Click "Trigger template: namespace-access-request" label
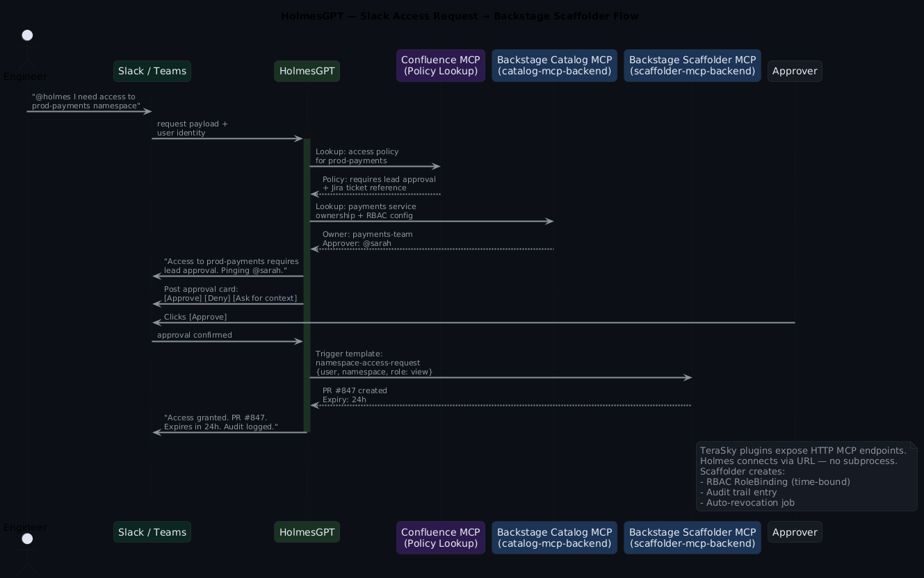 (374, 363)
